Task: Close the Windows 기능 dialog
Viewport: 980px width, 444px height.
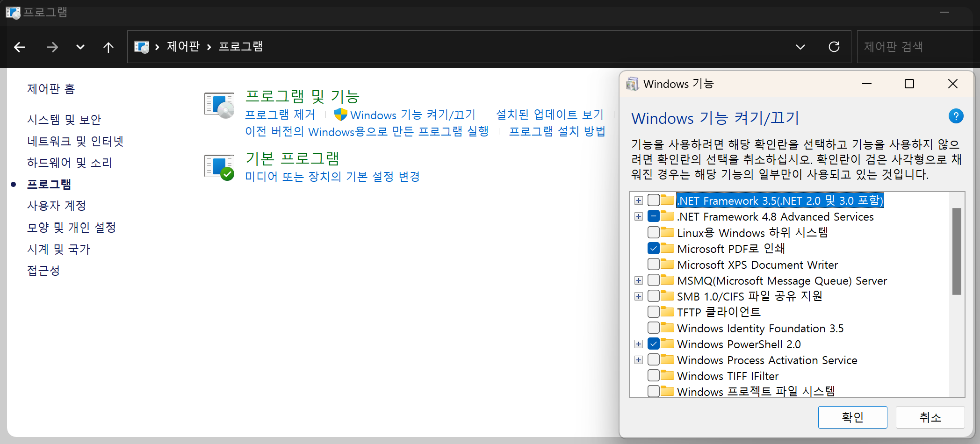Action: point(953,84)
